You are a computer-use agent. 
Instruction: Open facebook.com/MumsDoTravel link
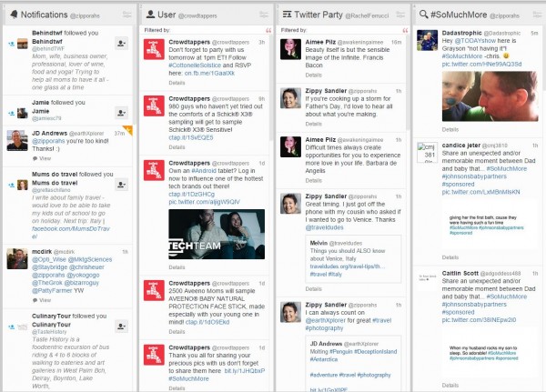point(71,232)
